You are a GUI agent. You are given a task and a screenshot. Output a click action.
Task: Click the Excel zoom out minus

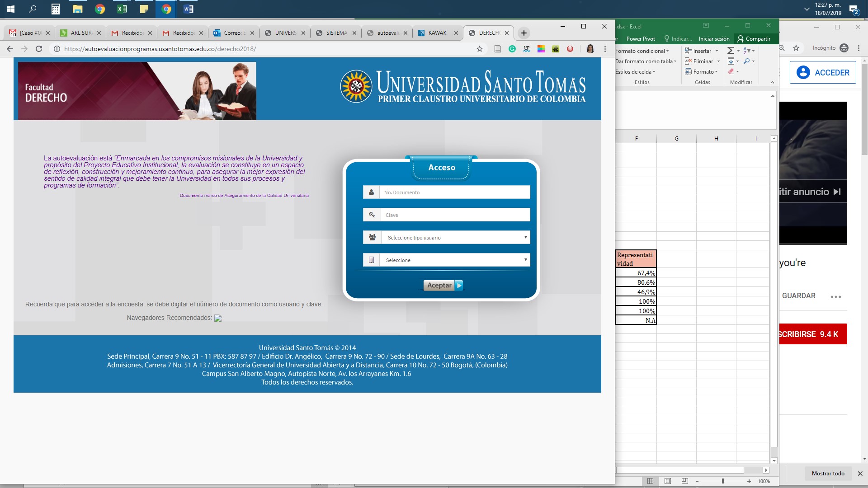point(697,481)
